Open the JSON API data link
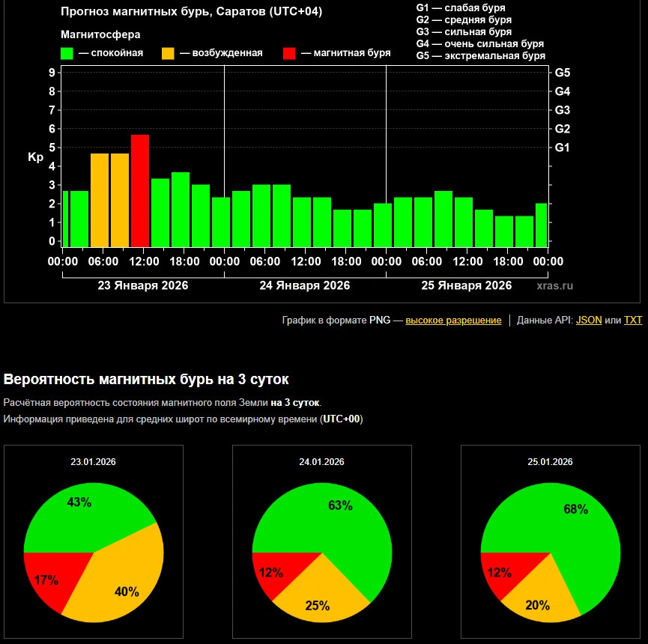 (589, 321)
